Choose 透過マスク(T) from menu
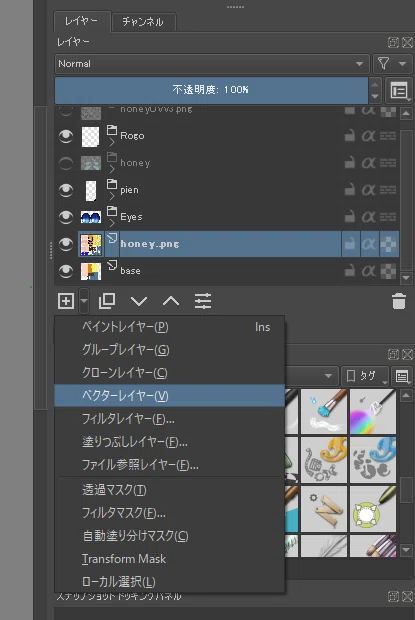The image size is (415, 620). tap(170, 490)
